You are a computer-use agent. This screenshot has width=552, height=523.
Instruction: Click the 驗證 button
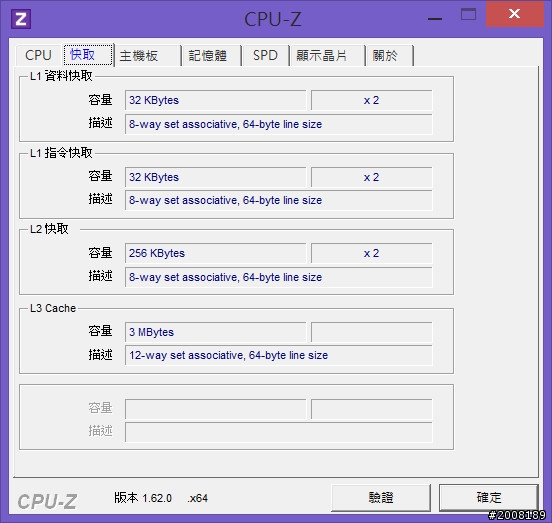[381, 498]
